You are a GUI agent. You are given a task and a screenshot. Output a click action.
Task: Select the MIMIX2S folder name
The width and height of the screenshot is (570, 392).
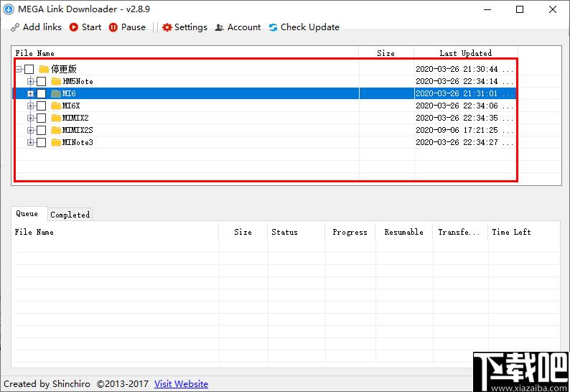[78, 130]
